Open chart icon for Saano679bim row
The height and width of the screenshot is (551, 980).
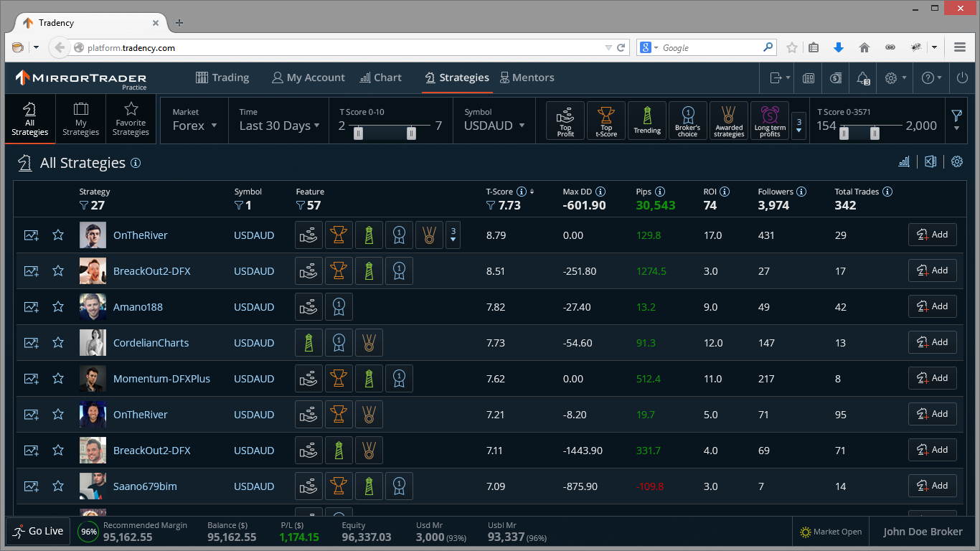click(31, 486)
